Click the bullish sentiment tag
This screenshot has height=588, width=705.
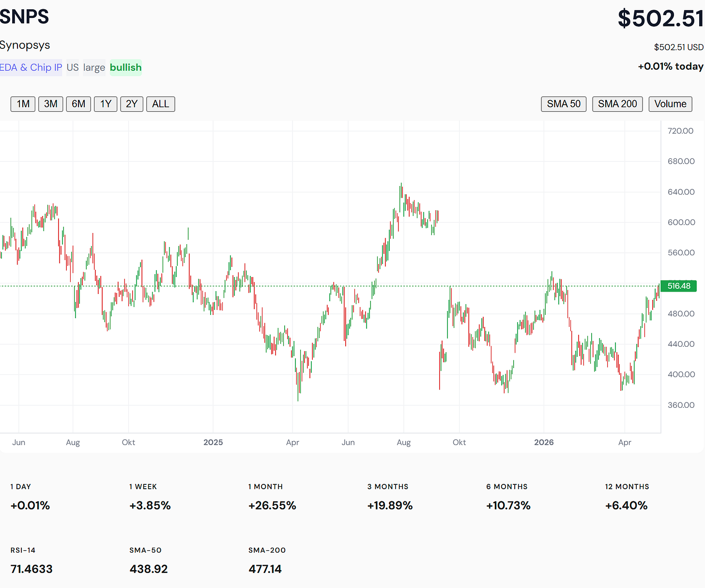[126, 67]
